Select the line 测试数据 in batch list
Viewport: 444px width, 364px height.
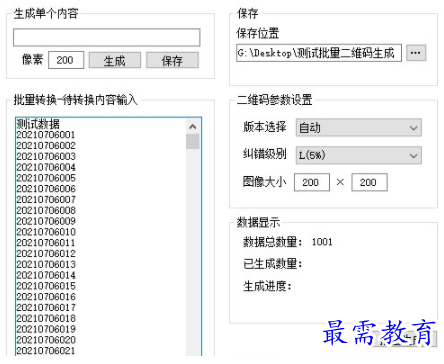tap(38, 124)
